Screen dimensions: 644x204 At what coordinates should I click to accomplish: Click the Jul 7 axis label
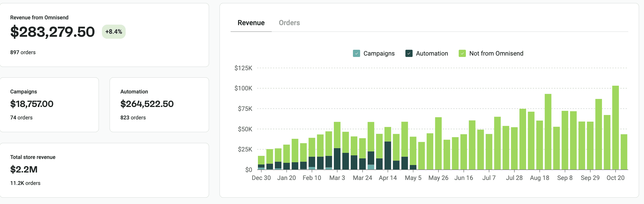tap(489, 178)
